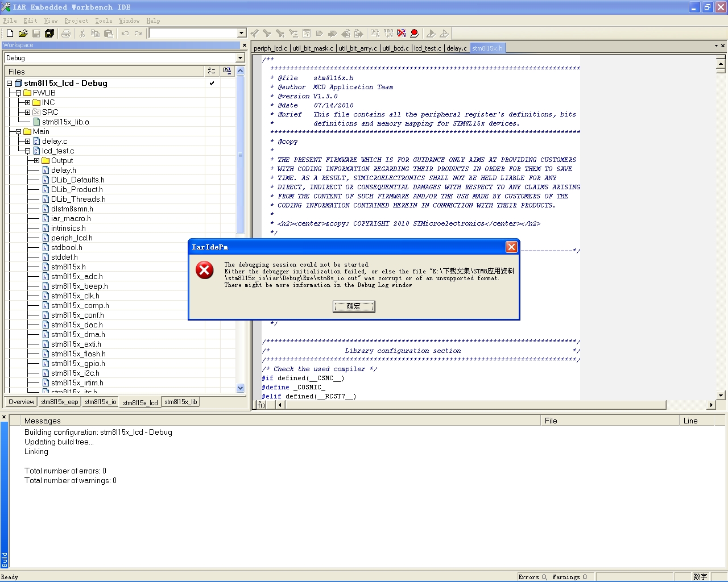Open the Tools menu
Image resolution: width=728 pixels, height=582 pixels.
(x=104, y=21)
